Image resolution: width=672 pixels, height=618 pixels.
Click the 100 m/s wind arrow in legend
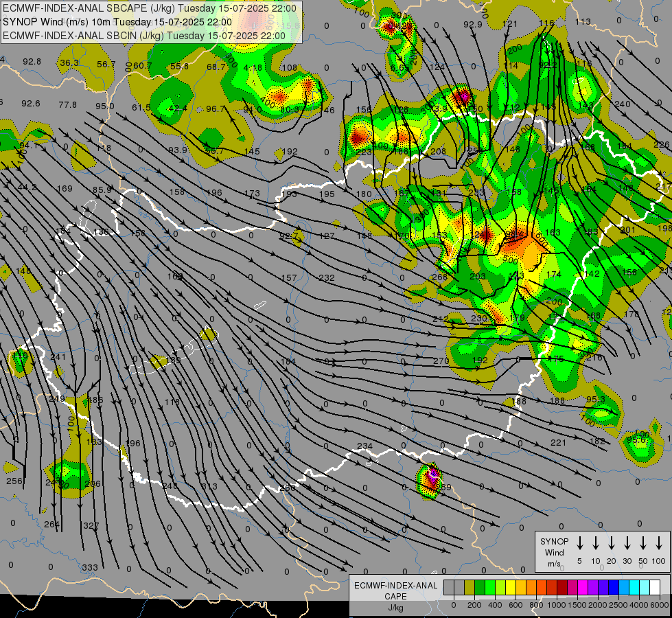[659, 542]
